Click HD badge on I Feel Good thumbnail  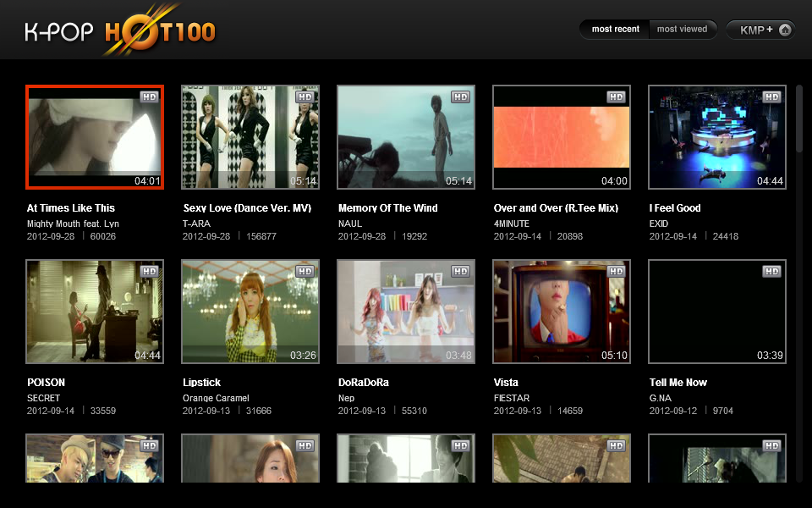[771, 97]
